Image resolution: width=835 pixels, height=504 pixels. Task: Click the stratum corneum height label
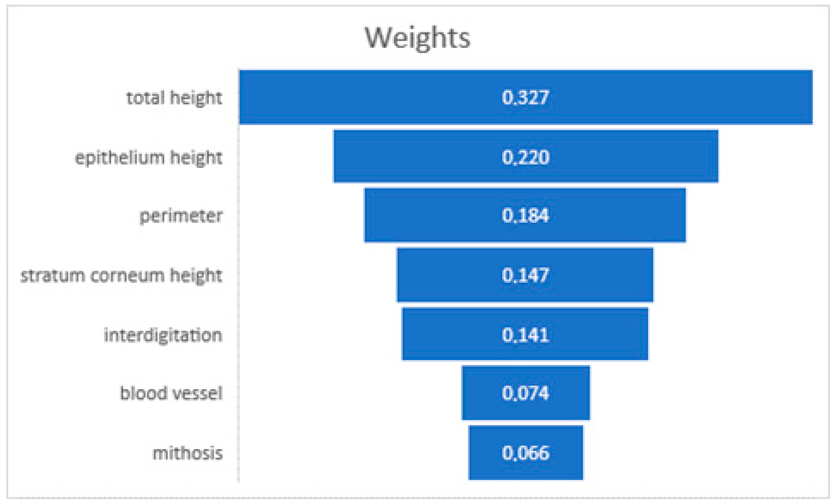(x=121, y=275)
